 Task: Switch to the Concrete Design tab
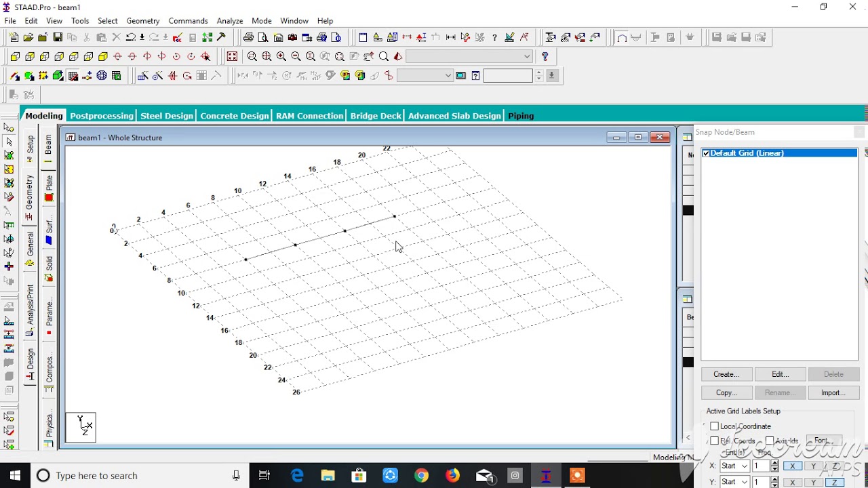235,116
